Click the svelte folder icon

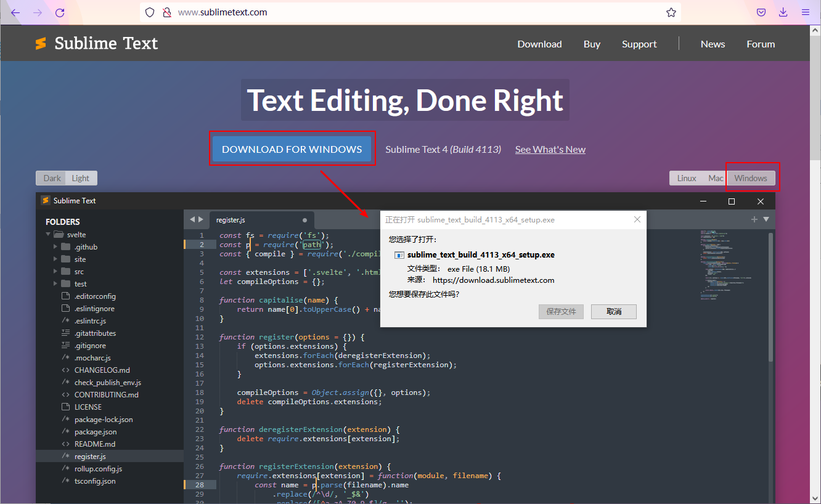coord(59,235)
